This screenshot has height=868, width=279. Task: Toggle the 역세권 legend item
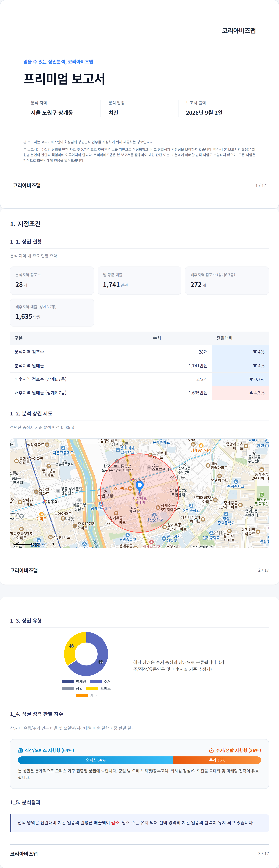point(74,682)
